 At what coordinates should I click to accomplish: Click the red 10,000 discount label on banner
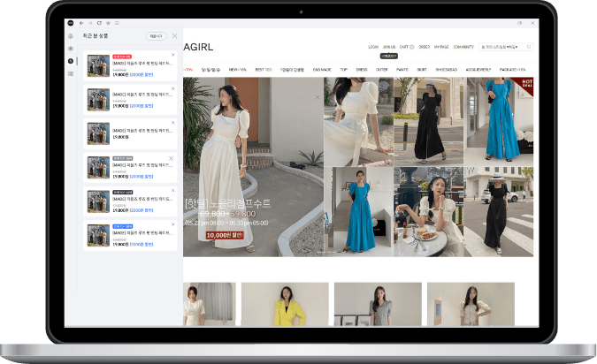click(x=225, y=235)
